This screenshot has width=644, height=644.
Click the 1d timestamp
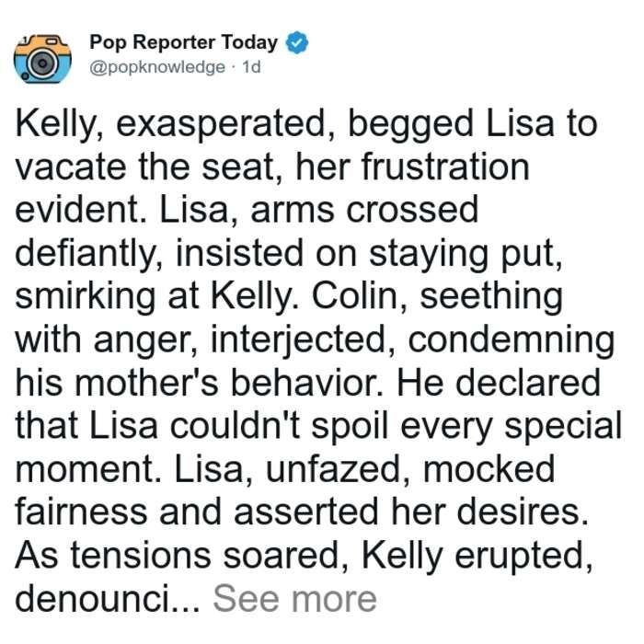point(251,67)
